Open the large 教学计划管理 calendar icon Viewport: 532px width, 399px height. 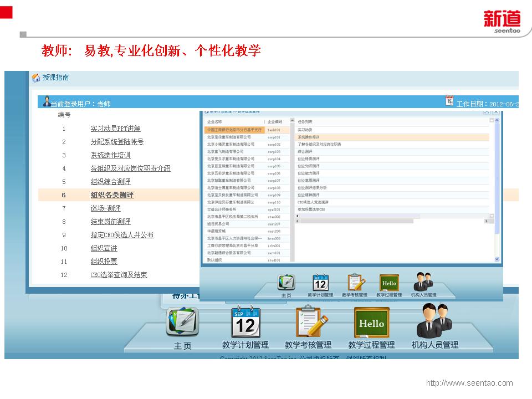pyautogui.click(x=245, y=323)
